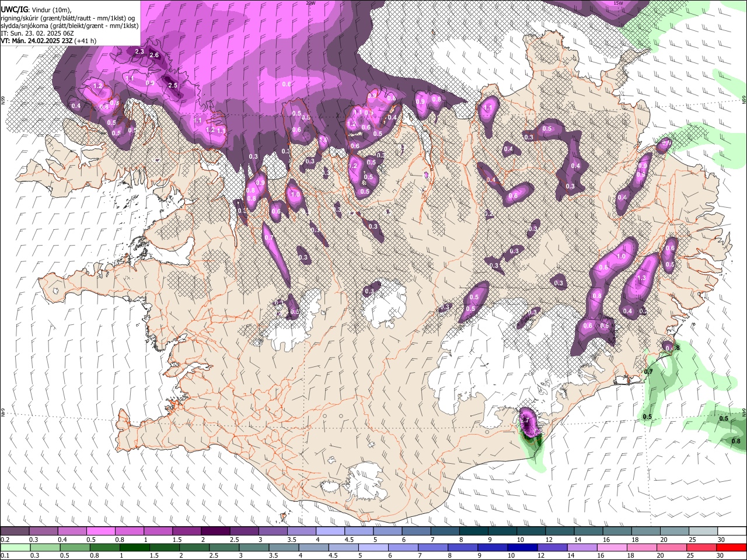Select the lower legend swatch labeled 2
The height and width of the screenshot is (560, 747).
(x=194, y=547)
